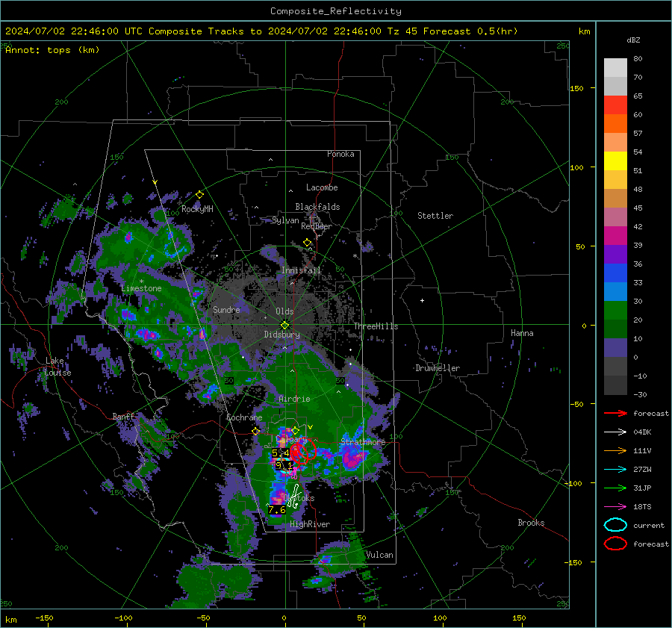Click the Vulcan city label

click(x=380, y=555)
